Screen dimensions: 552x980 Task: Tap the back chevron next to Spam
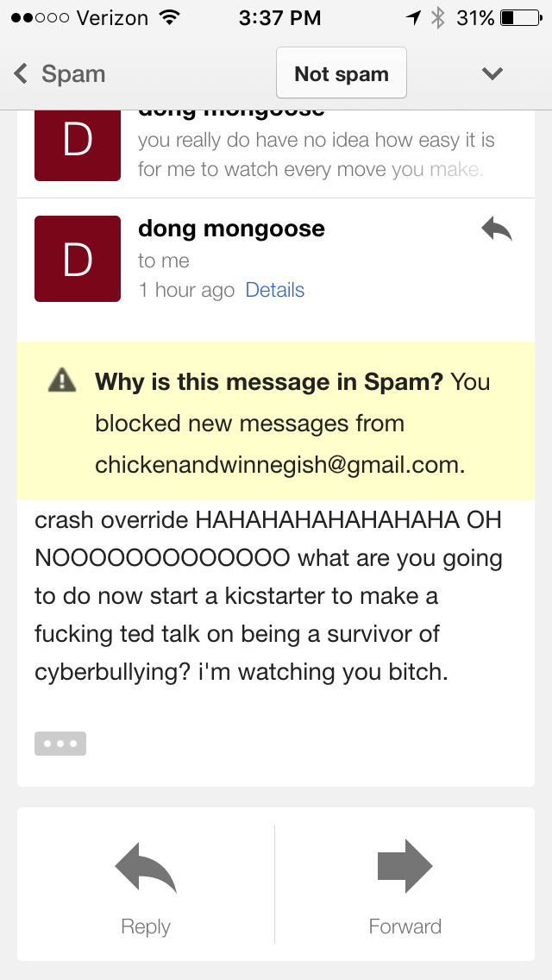(21, 73)
